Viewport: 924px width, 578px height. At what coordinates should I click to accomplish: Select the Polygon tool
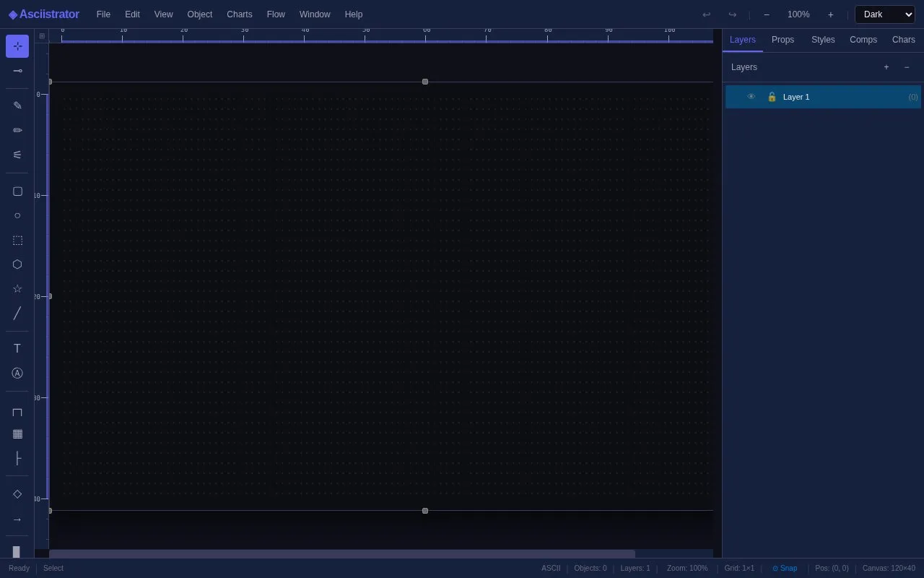click(x=17, y=264)
